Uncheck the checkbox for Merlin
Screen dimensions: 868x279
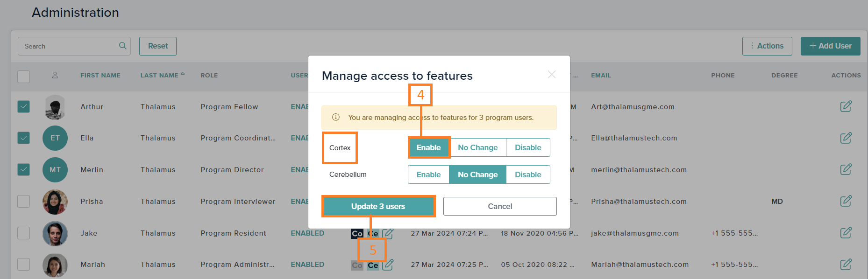(23, 169)
